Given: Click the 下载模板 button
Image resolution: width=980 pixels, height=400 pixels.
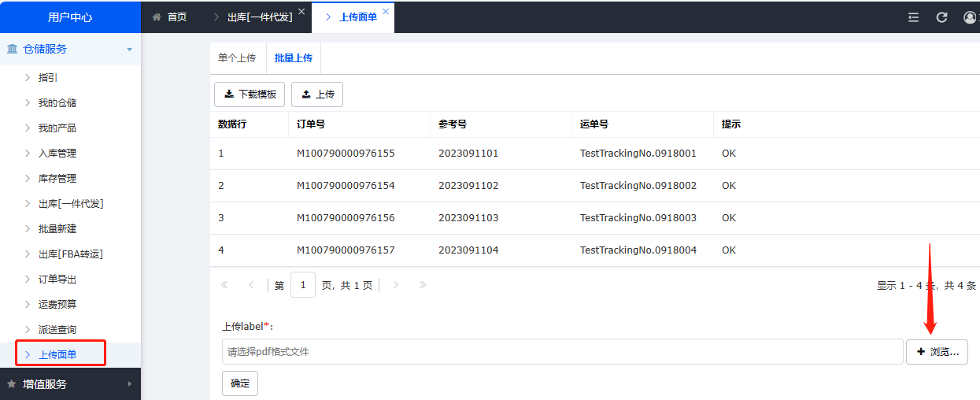Looking at the screenshot, I should [x=250, y=94].
